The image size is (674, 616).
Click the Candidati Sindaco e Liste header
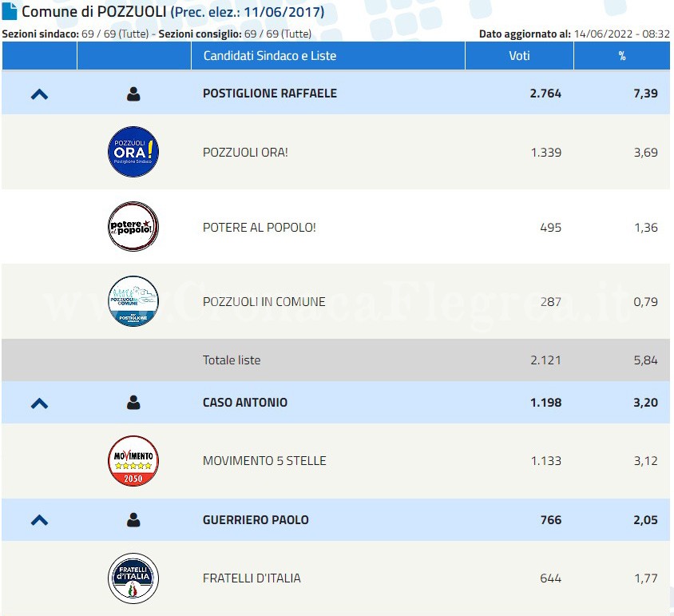pos(270,56)
